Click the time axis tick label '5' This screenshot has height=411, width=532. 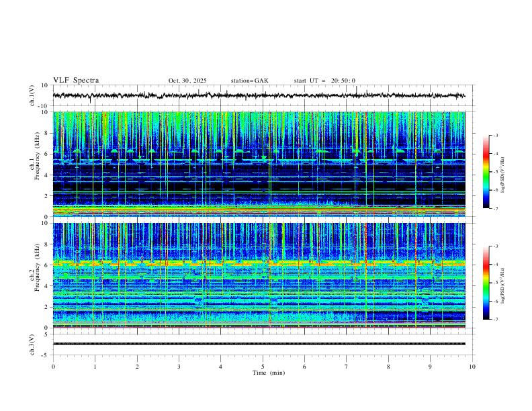coord(263,367)
